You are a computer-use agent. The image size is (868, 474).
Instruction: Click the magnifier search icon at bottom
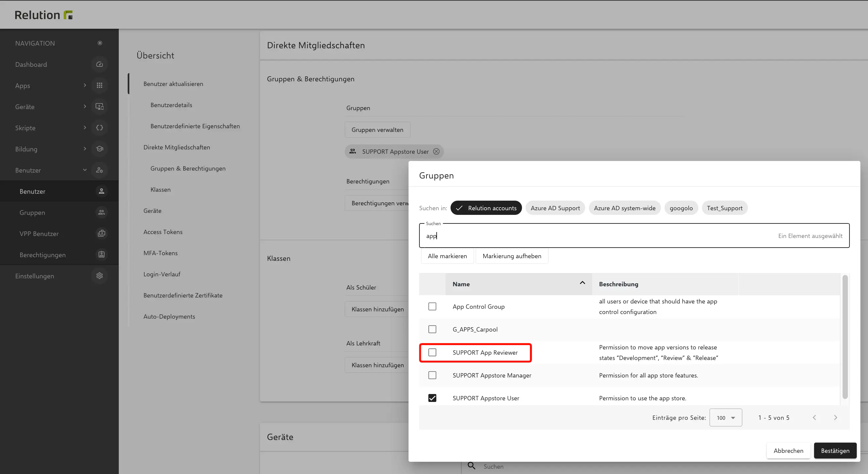click(471, 466)
